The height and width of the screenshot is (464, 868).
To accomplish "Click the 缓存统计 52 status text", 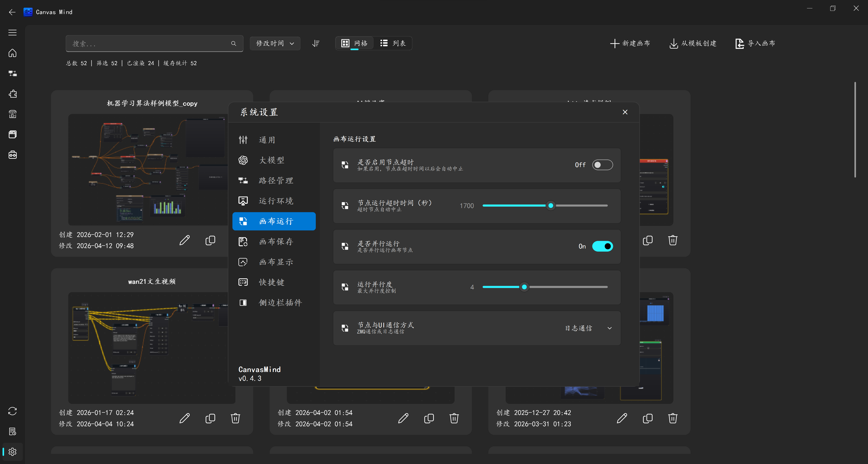I will tap(180, 63).
